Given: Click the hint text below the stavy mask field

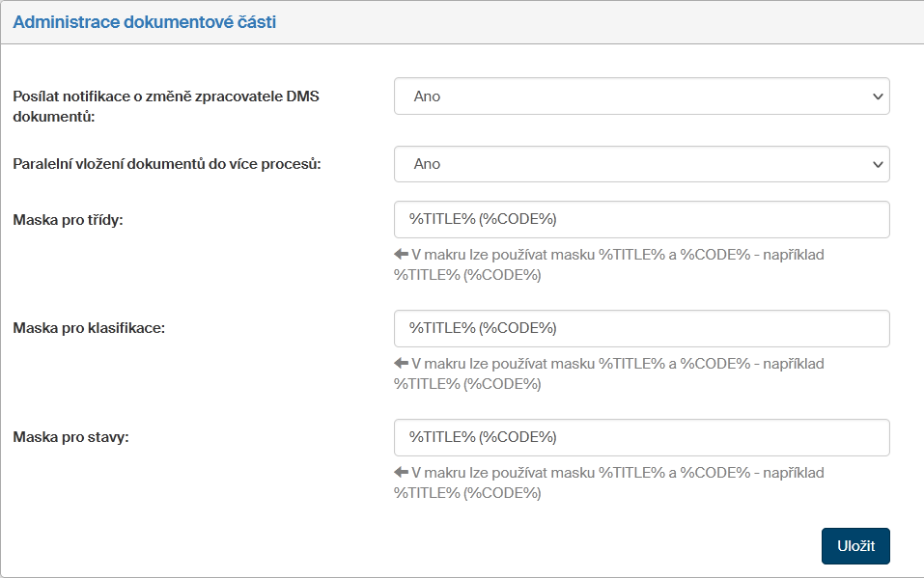Looking at the screenshot, I should pyautogui.click(x=618, y=483).
